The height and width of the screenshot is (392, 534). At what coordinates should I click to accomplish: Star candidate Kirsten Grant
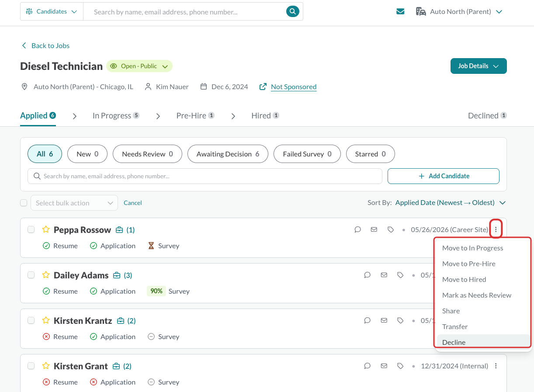(45, 366)
